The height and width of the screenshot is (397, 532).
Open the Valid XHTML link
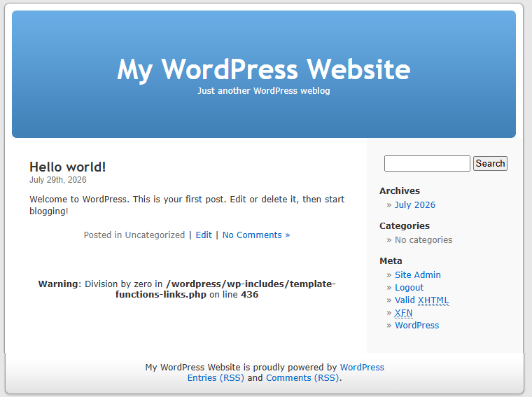tap(421, 300)
